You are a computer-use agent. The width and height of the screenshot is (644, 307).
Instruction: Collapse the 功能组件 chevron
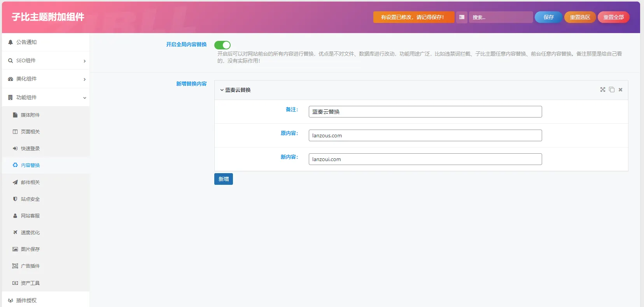pos(84,98)
